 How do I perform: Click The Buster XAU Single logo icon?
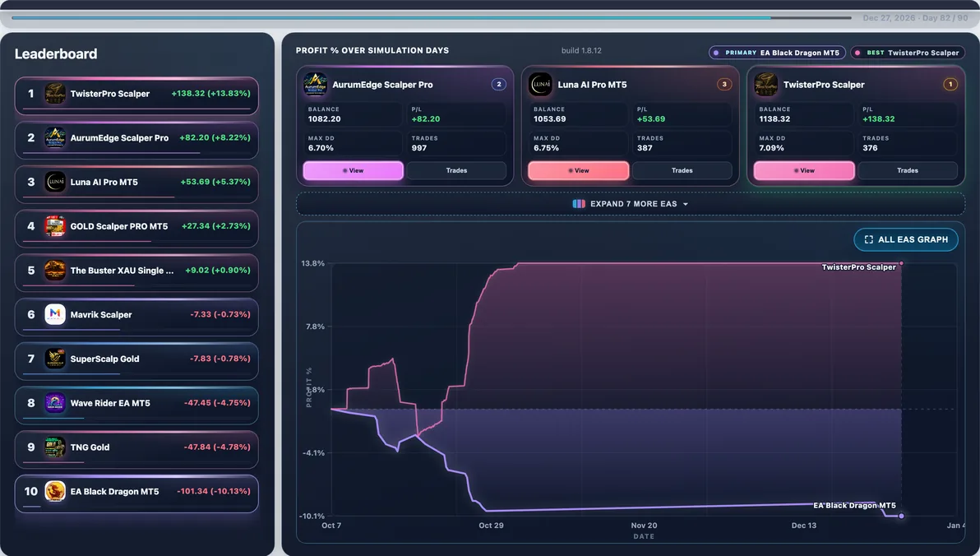pos(55,271)
